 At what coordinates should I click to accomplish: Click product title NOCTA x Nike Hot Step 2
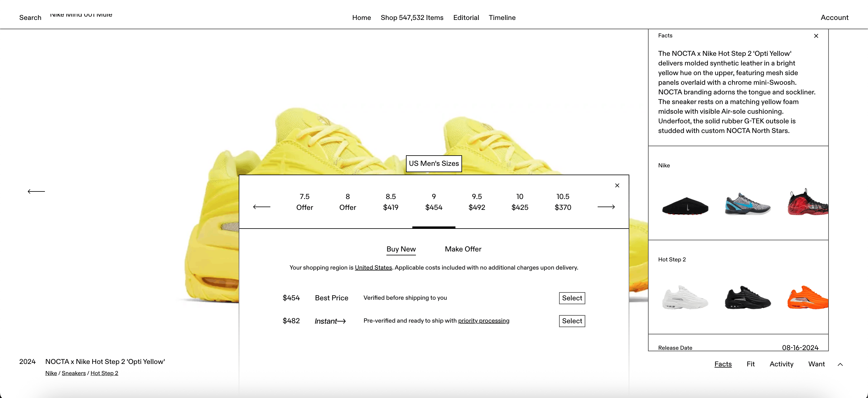click(x=105, y=362)
